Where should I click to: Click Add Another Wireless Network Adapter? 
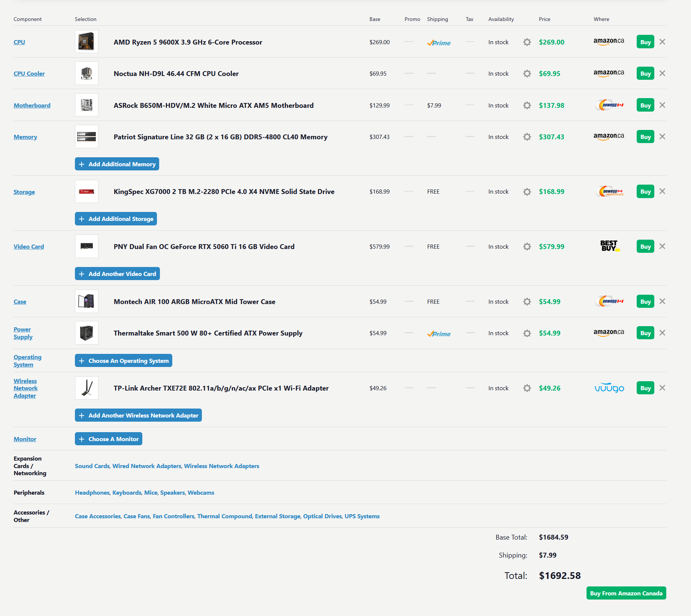pos(138,415)
